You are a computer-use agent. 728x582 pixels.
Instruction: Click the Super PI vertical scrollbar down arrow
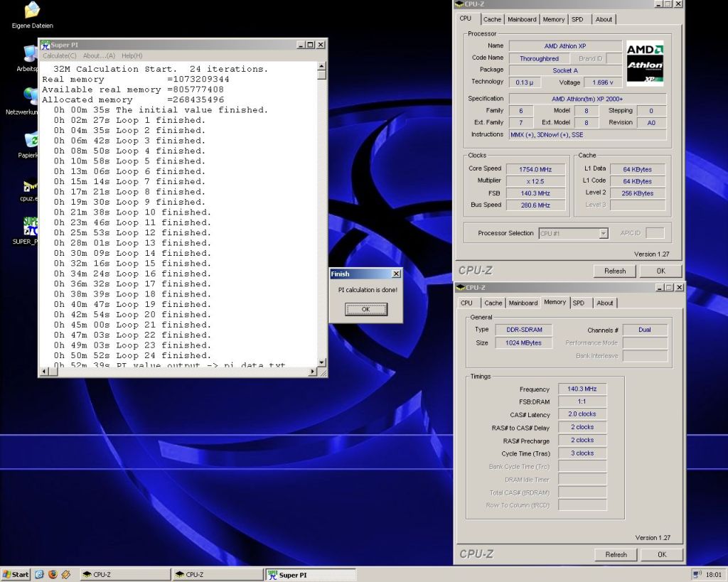[322, 362]
